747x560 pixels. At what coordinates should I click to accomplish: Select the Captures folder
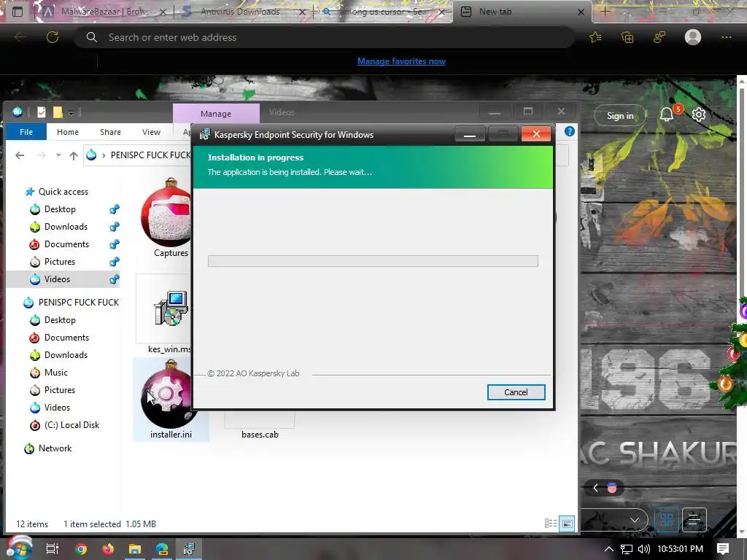168,219
